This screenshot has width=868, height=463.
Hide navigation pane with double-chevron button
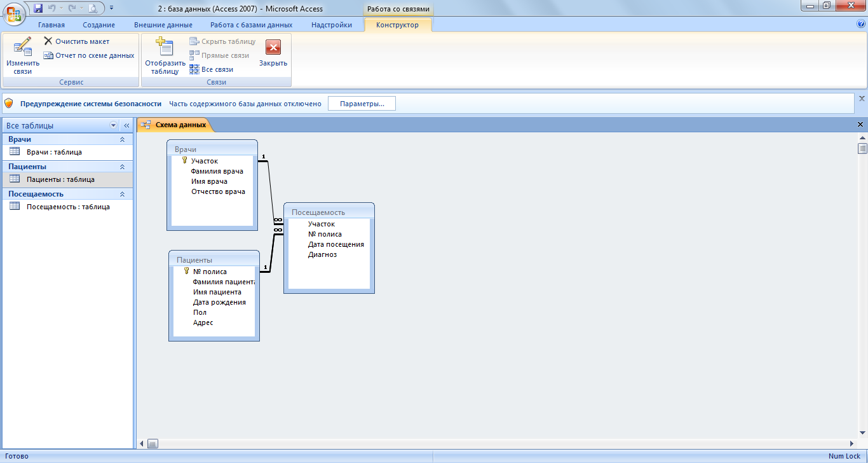point(126,126)
